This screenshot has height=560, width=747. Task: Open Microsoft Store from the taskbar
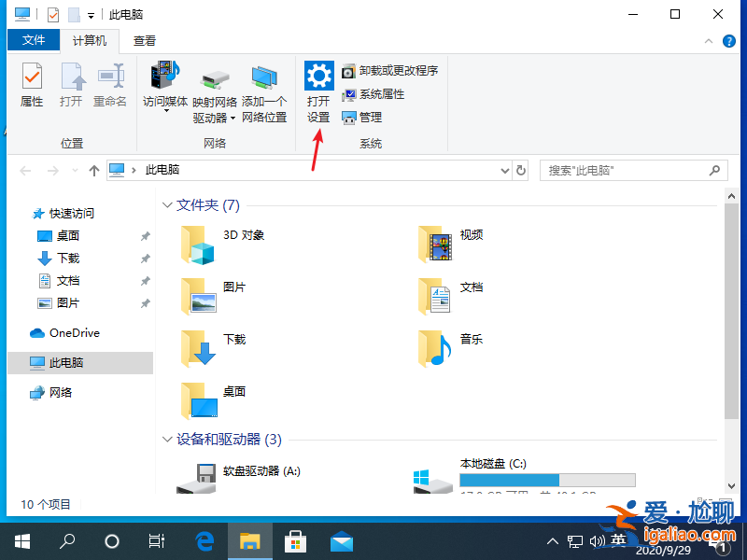[295, 539]
